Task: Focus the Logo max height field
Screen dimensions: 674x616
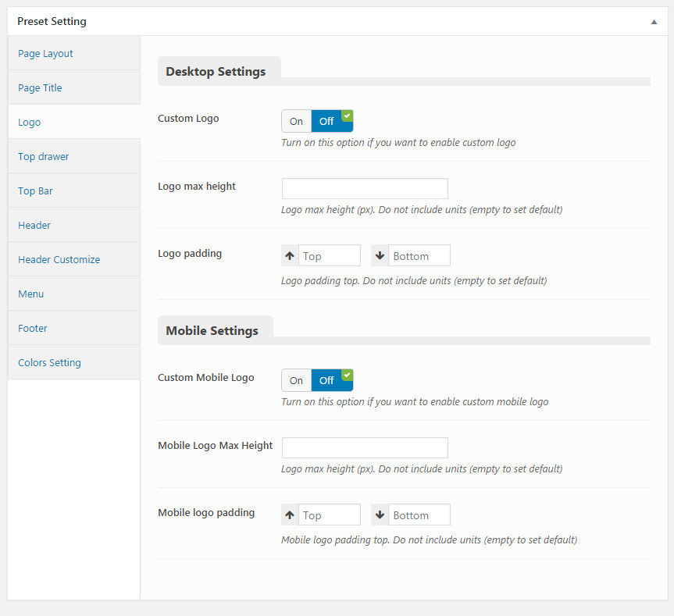Action: coord(365,189)
